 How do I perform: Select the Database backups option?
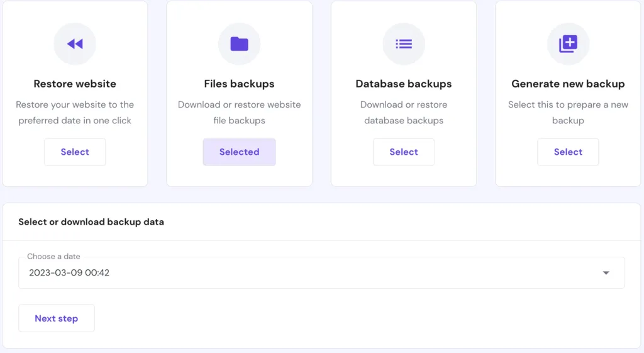[x=404, y=152]
